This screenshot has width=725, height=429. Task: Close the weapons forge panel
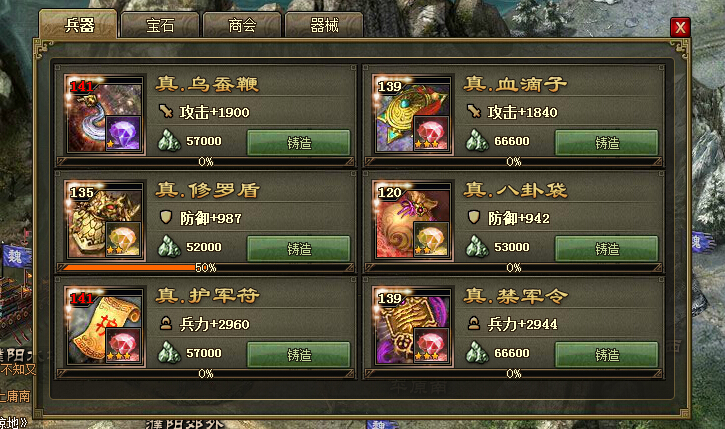tap(680, 28)
